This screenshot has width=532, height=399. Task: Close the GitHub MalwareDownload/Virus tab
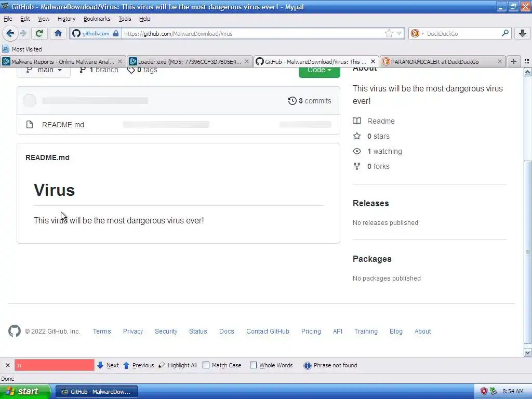tap(373, 61)
